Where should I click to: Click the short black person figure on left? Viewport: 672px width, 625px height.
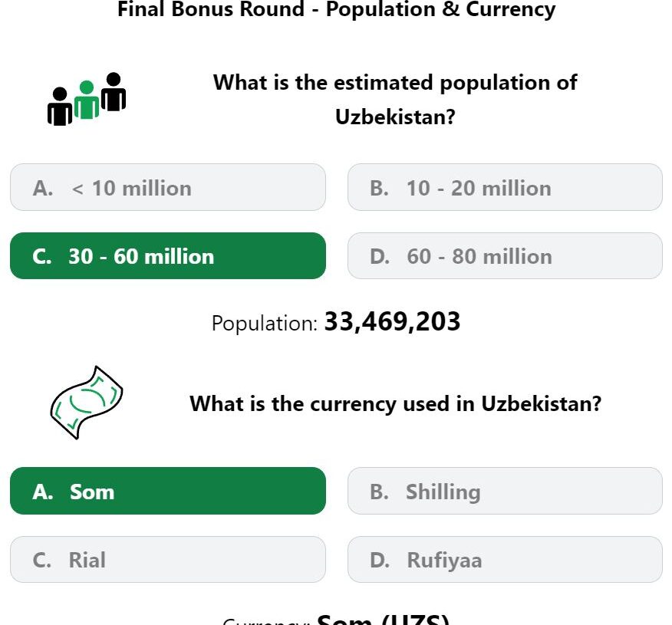coord(60,107)
